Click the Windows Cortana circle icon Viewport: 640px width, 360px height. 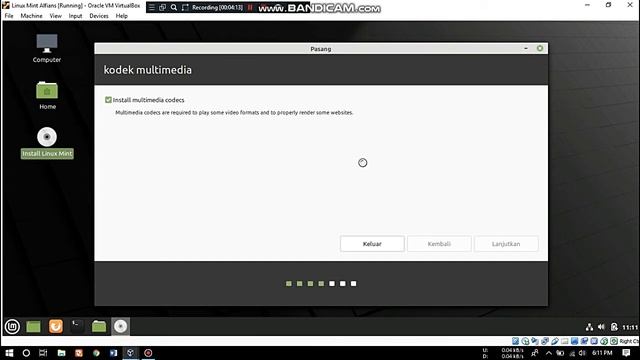(26, 353)
